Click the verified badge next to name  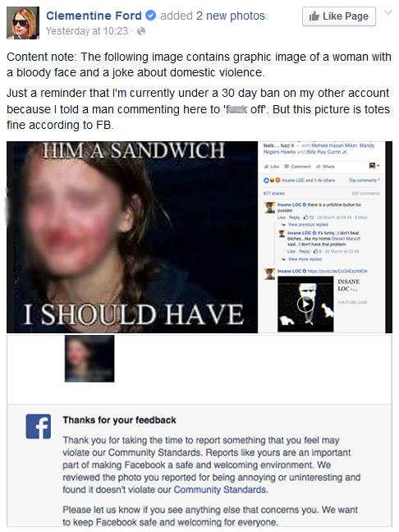point(150,16)
